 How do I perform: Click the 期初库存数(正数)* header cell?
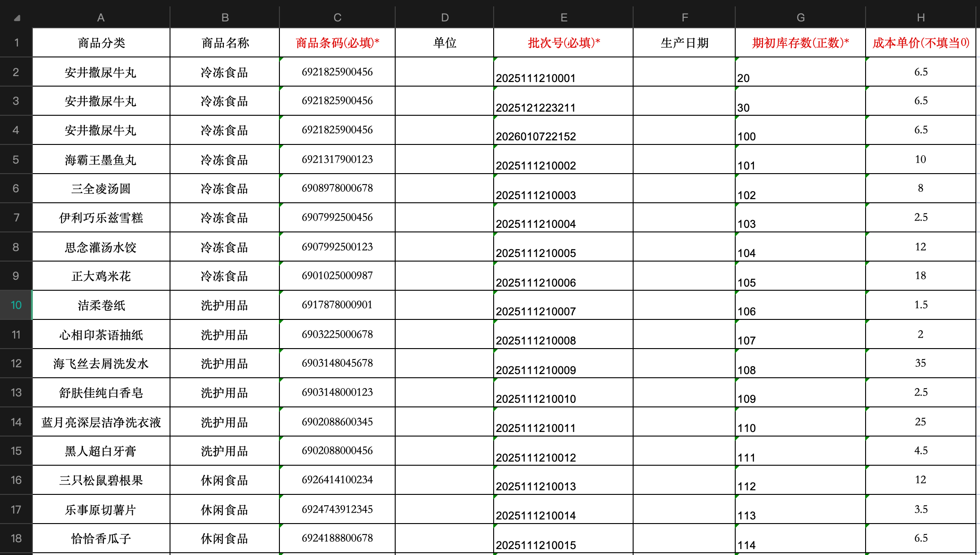(800, 43)
